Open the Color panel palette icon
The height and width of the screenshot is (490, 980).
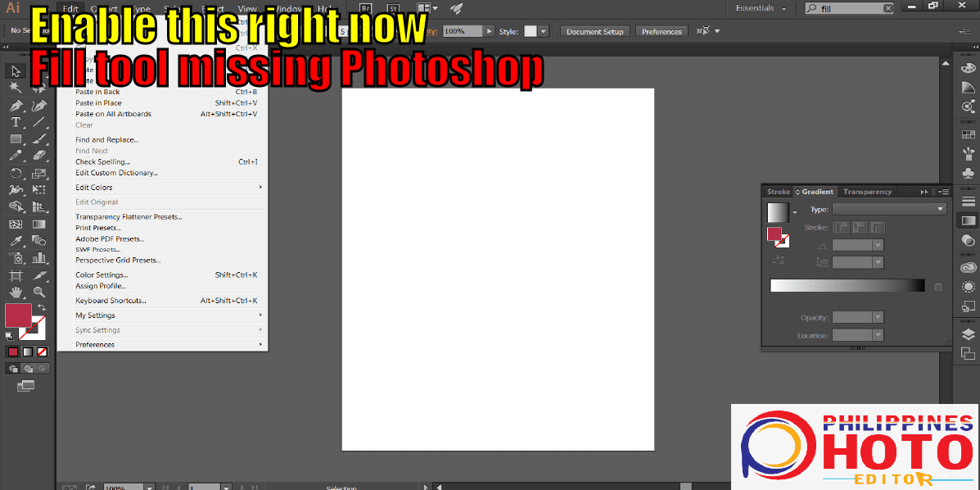click(968, 67)
